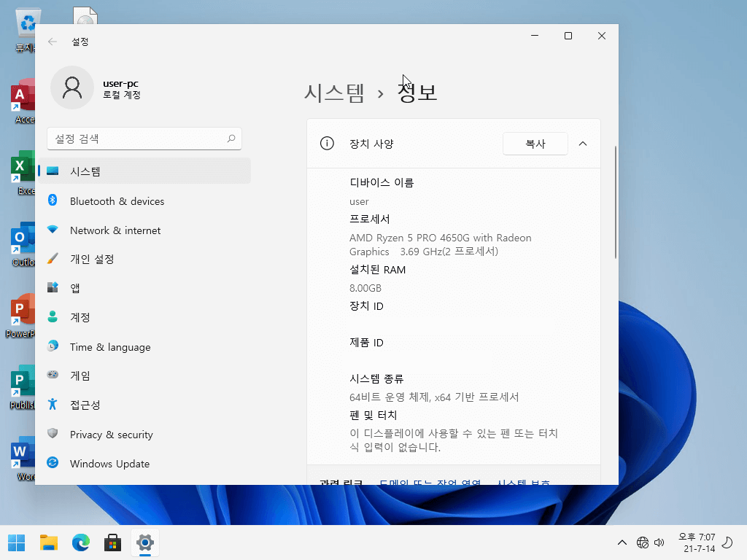Select the Access desktop shortcut
Screen dimensions: 747x560
23,102
